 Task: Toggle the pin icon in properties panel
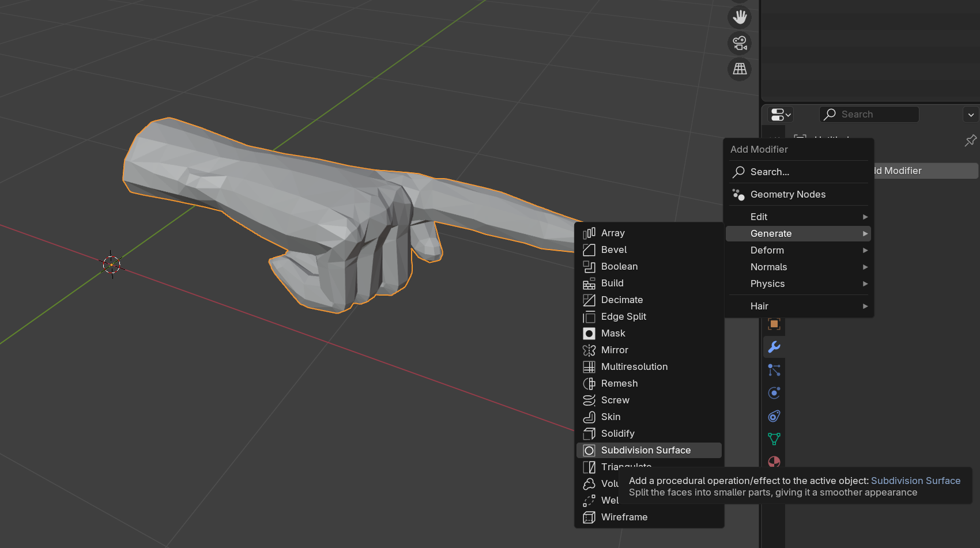pos(970,141)
